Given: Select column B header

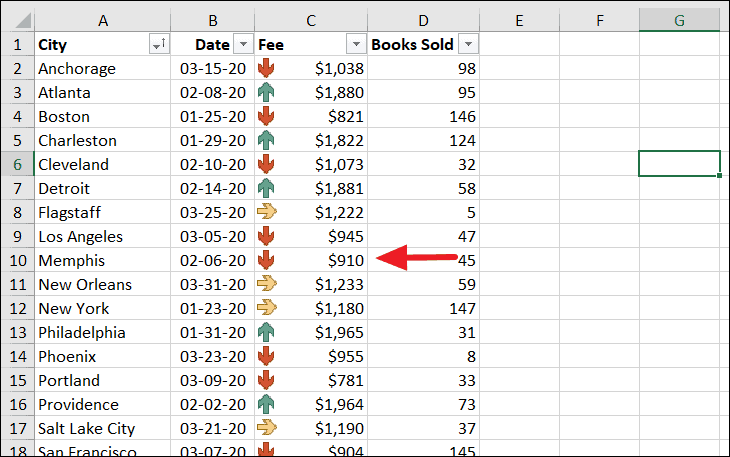Looking at the screenshot, I should (x=213, y=20).
